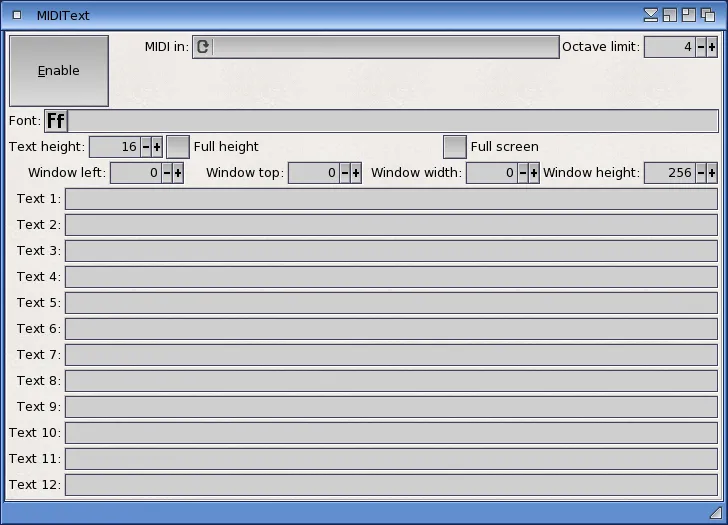
Task: Decrement the Window top value
Action: (344, 173)
